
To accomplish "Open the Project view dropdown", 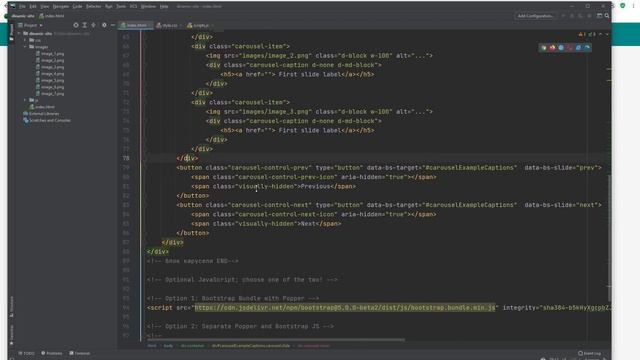I will pyautogui.click(x=31, y=25).
